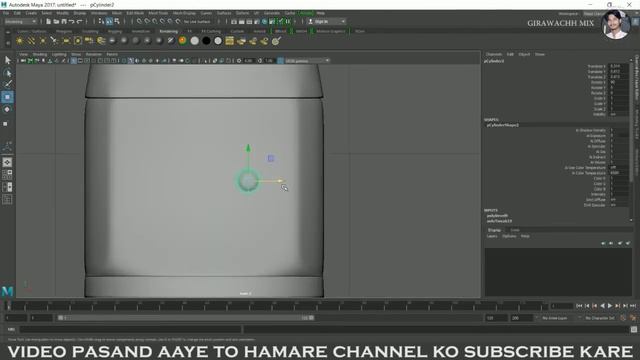Select the Display tab in layer editor
Screen dimensions: 640x360
[x=494, y=230]
